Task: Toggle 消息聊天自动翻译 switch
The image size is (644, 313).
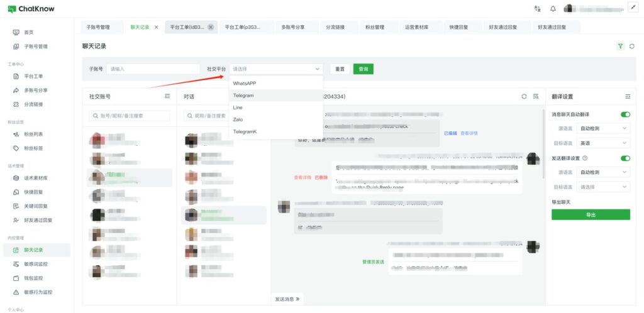Action: [625, 114]
